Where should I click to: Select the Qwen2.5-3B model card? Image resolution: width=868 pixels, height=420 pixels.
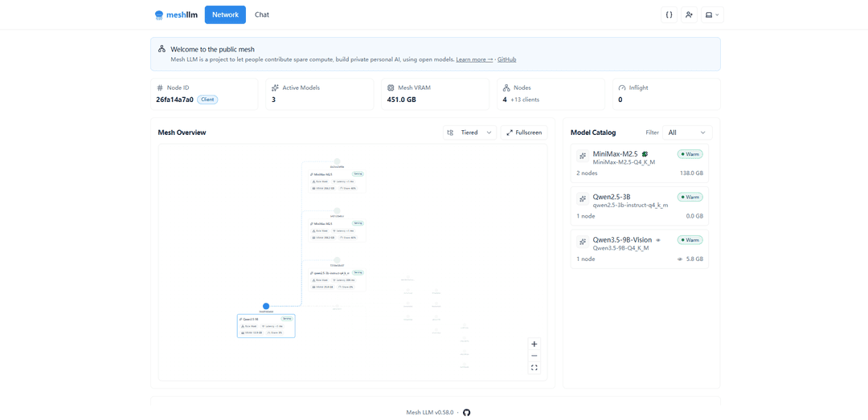click(640, 206)
